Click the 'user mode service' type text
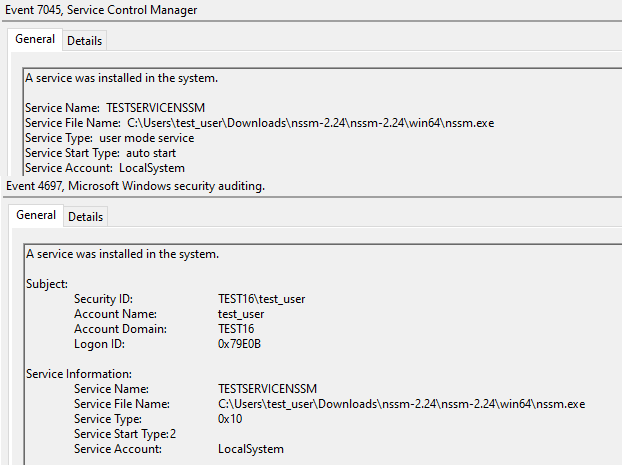Viewport: 622px width, 465px height. tap(146, 138)
